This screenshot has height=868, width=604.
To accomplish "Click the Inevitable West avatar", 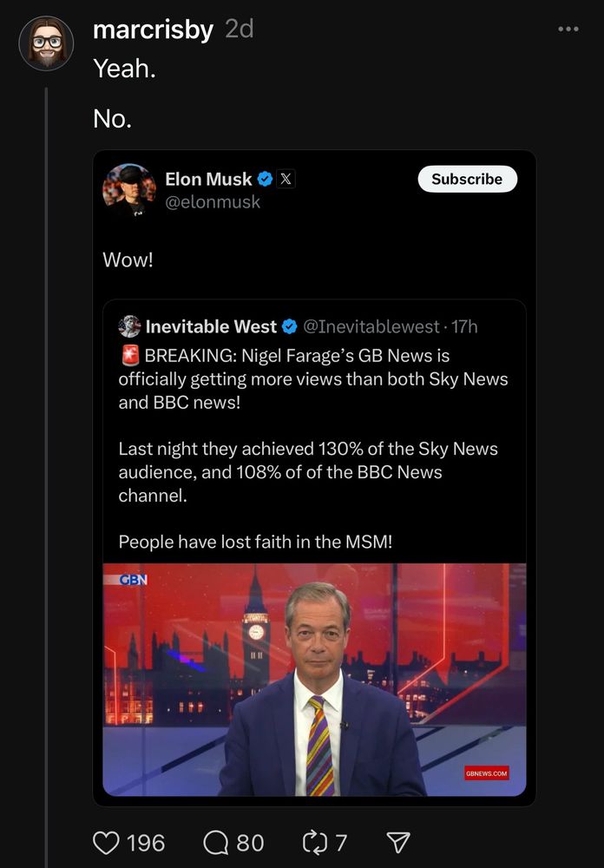I will click(x=130, y=326).
